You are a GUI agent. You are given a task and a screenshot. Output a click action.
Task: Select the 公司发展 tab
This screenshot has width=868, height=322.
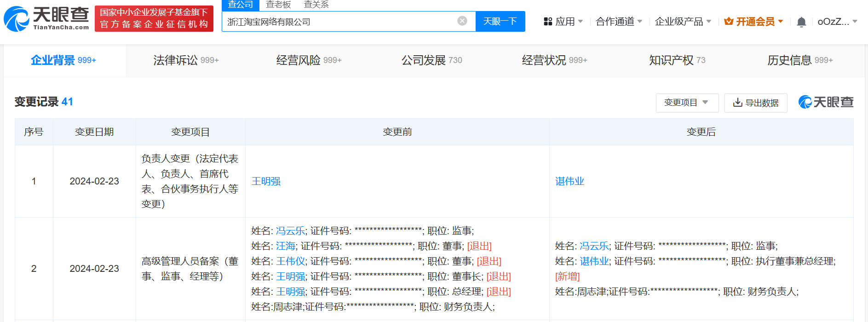(432, 60)
